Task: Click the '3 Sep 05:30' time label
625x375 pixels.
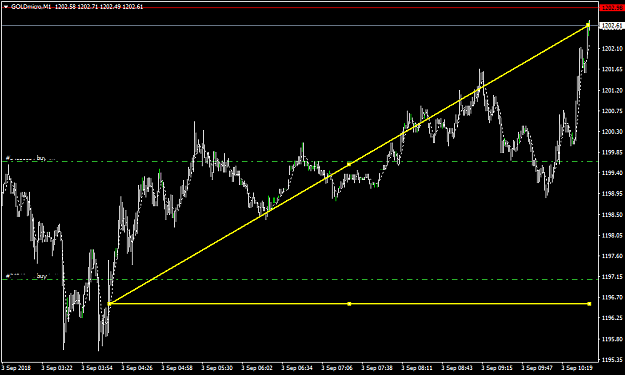Action: click(x=217, y=368)
